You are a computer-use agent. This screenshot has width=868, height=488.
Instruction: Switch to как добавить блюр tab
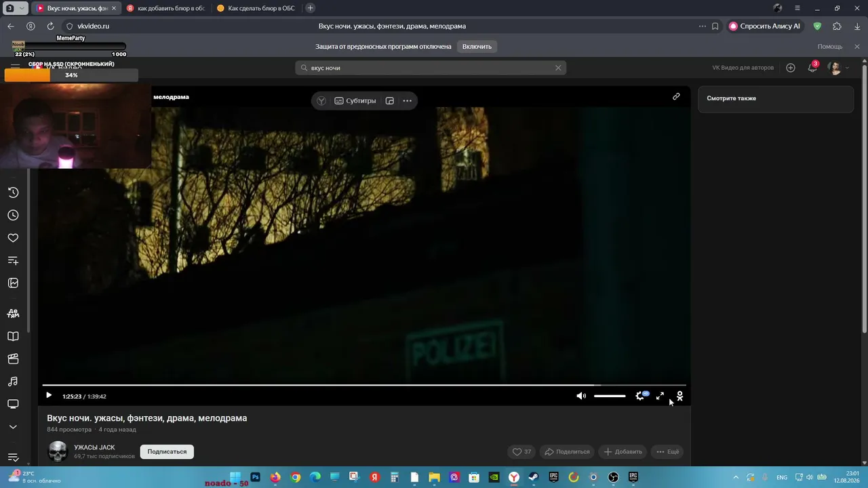click(167, 8)
